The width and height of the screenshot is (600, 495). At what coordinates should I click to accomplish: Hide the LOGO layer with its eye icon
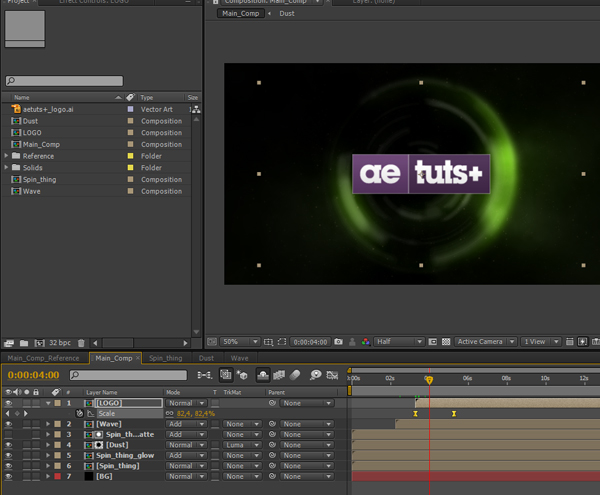point(8,403)
